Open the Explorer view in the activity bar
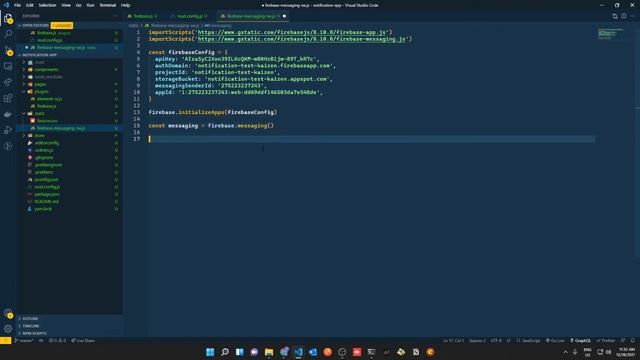640x360 pixels. tap(8, 18)
